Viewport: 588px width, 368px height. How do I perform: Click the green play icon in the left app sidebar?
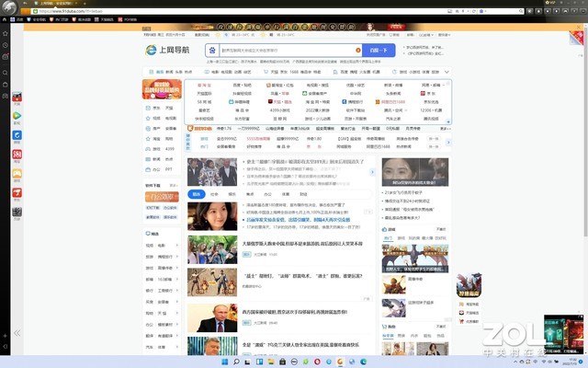tap(17, 116)
